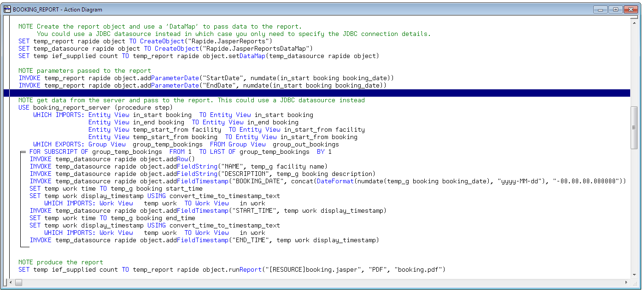644x291 pixels.
Task: Click the runReport SET statement line
Action: click(230, 270)
